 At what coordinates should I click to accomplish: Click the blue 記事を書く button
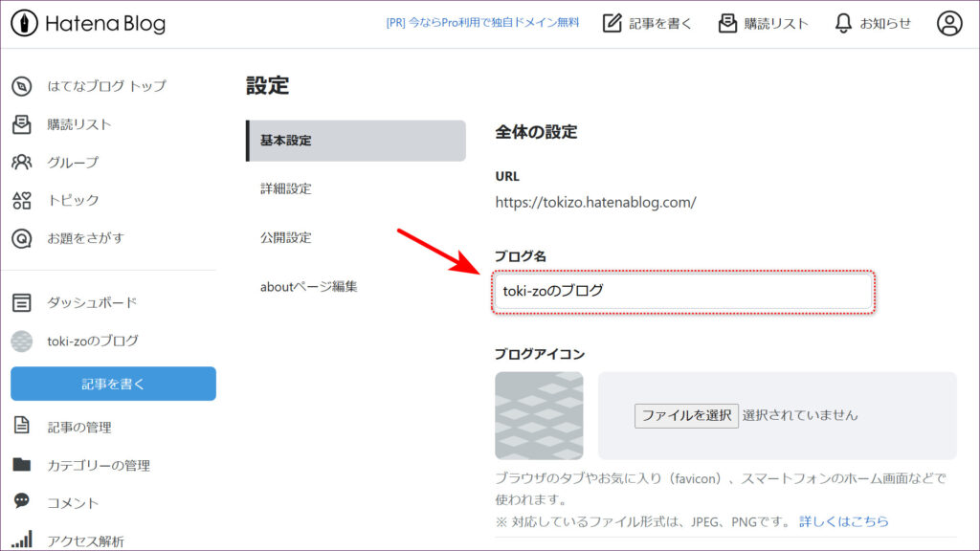[x=113, y=384]
